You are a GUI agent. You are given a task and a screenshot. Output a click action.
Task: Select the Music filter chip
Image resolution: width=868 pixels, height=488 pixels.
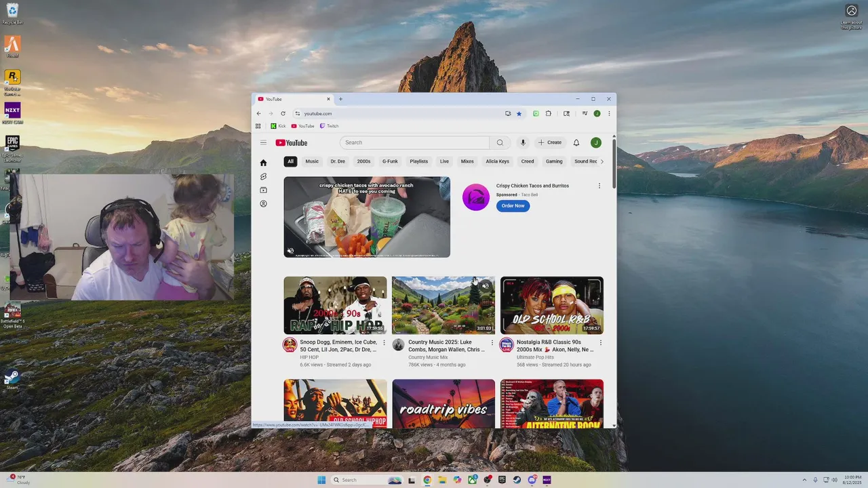312,161
